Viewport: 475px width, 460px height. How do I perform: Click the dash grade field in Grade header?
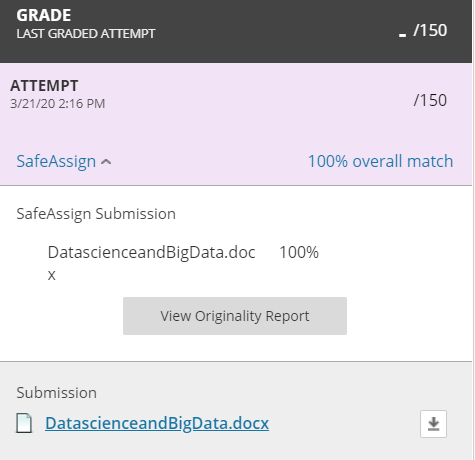click(402, 35)
